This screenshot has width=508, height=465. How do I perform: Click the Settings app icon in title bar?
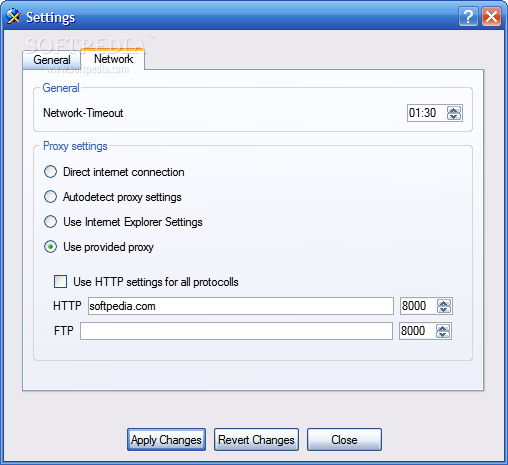[13, 17]
